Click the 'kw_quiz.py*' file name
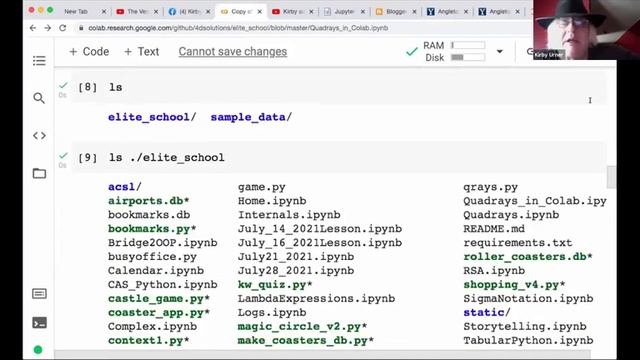The image size is (640, 360). [275, 284]
